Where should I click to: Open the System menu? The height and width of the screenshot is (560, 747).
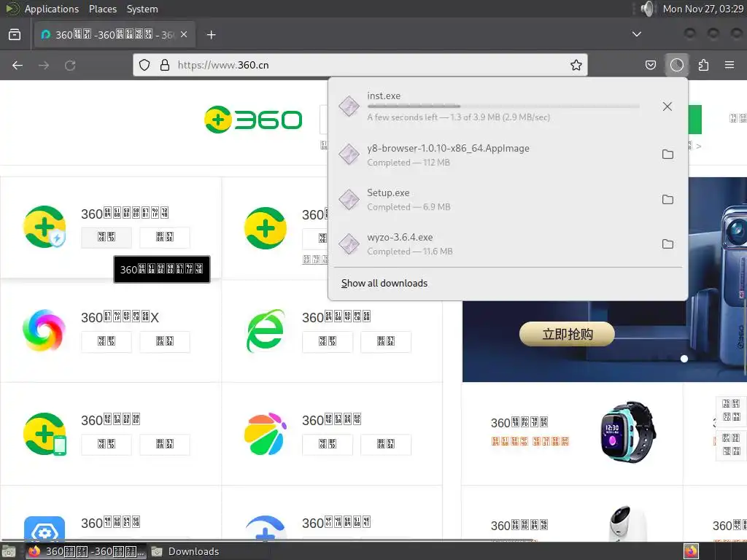pyautogui.click(x=142, y=9)
